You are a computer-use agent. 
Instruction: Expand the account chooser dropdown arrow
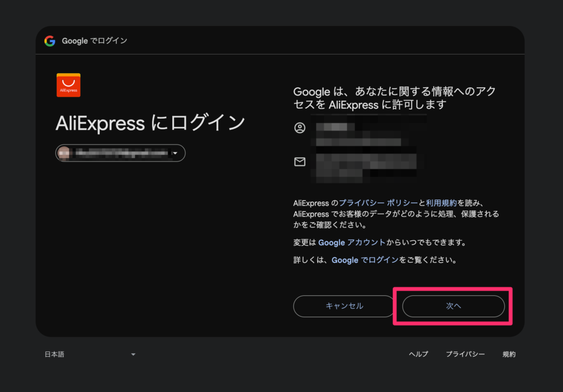point(175,153)
